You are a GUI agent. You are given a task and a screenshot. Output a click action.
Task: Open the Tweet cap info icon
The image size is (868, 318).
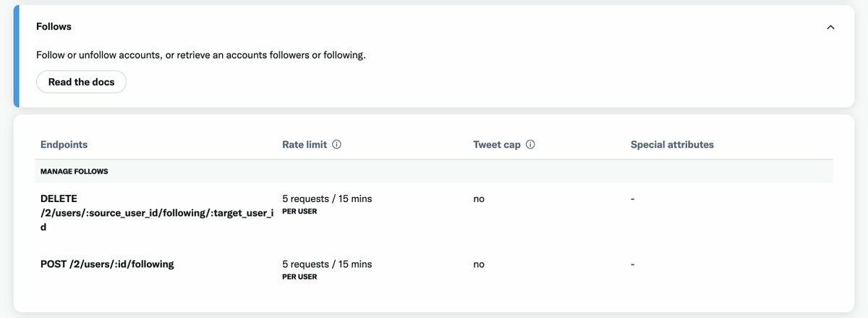(530, 145)
